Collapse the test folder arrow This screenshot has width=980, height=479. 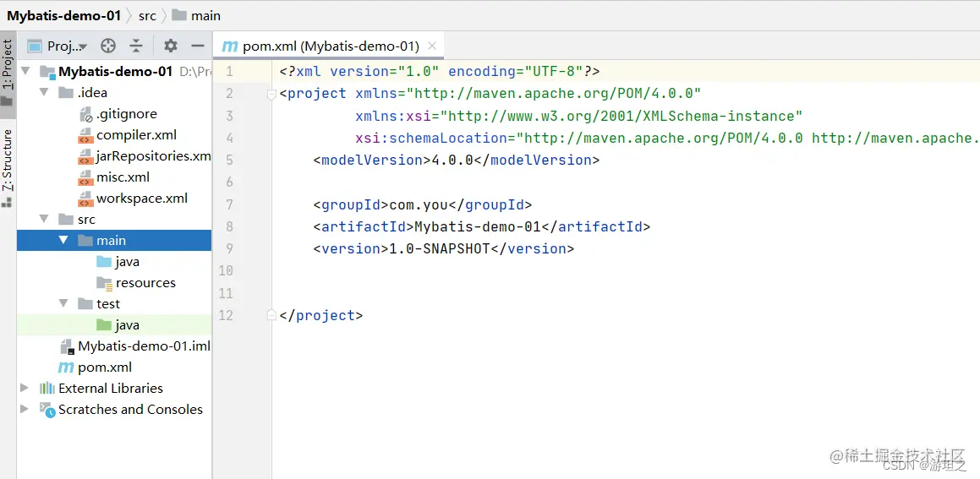[63, 303]
